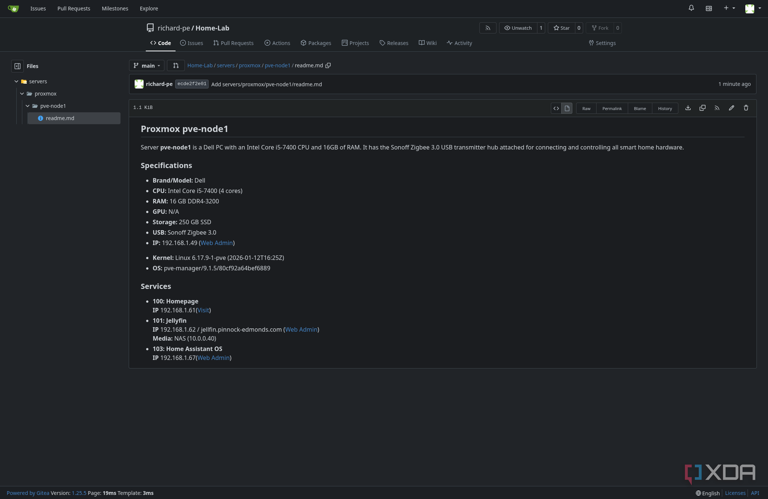Copy file content icon
The width and height of the screenshot is (768, 499).
(x=702, y=108)
